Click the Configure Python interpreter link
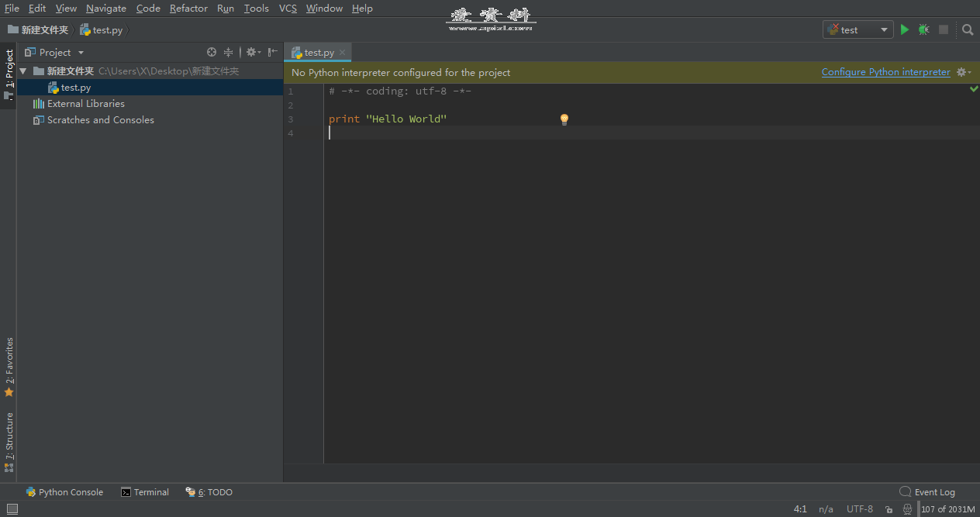This screenshot has width=980, height=517. pyautogui.click(x=885, y=71)
